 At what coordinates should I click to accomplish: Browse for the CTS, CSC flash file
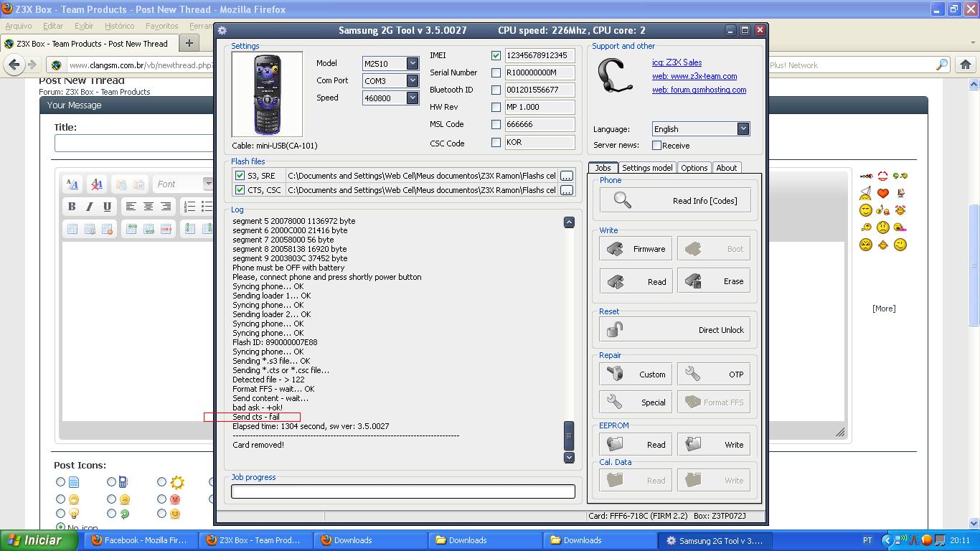pos(567,190)
